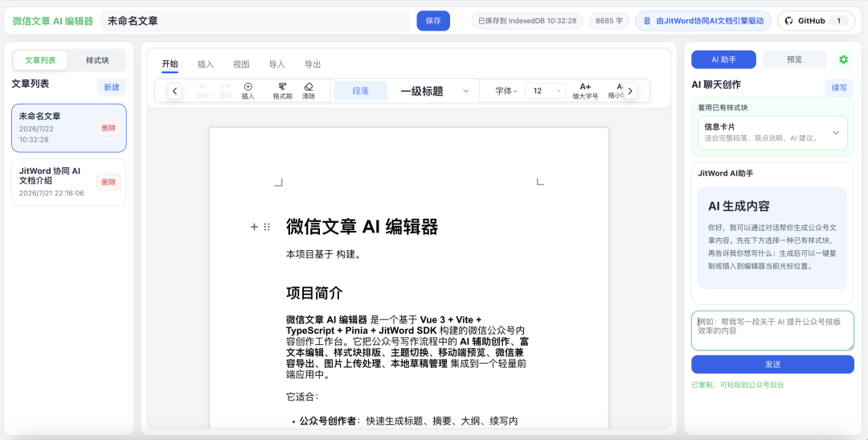Open the GitHub link button

point(816,21)
